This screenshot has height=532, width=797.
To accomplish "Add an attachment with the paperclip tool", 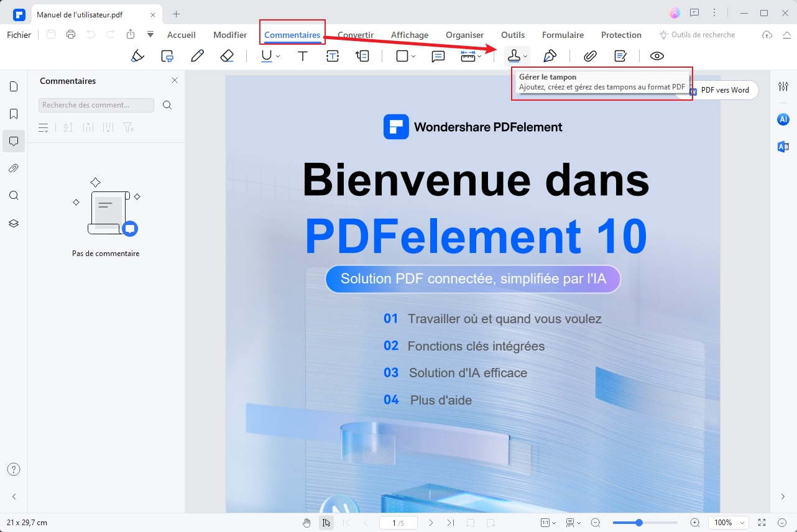I will [x=591, y=56].
